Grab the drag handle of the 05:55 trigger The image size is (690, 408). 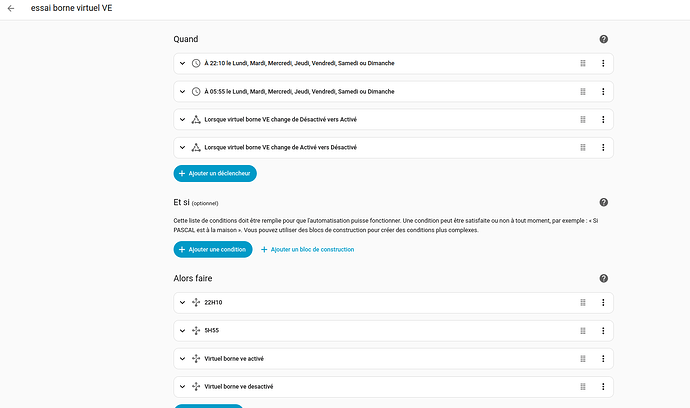coord(583,92)
